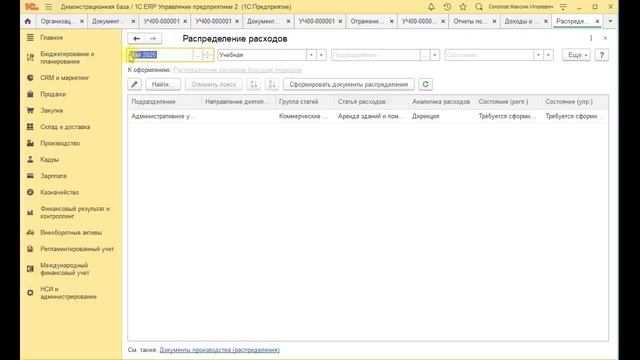The width and height of the screenshot is (640, 360).
Task: Clear the Подразделение filter field
Action: point(435,55)
